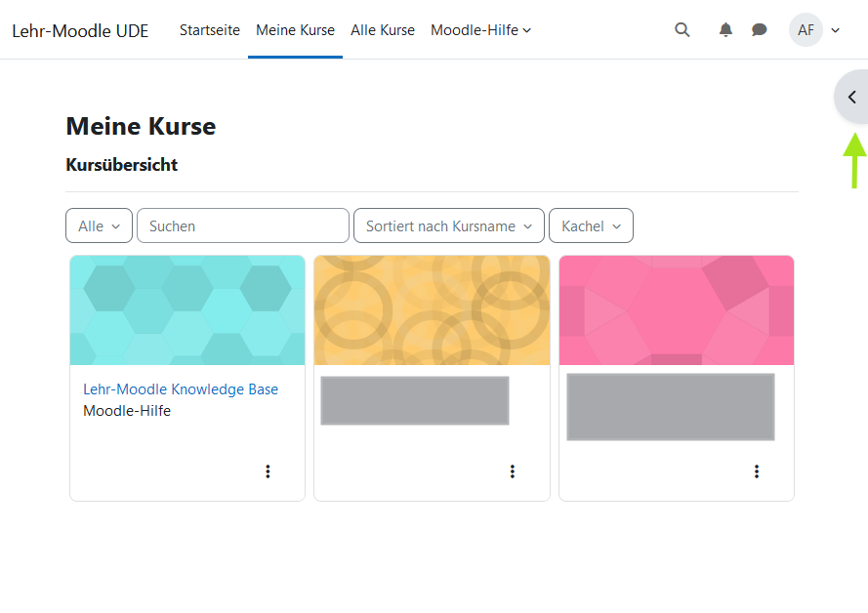
Task: Open the Alle filter dropdown
Action: tap(99, 225)
